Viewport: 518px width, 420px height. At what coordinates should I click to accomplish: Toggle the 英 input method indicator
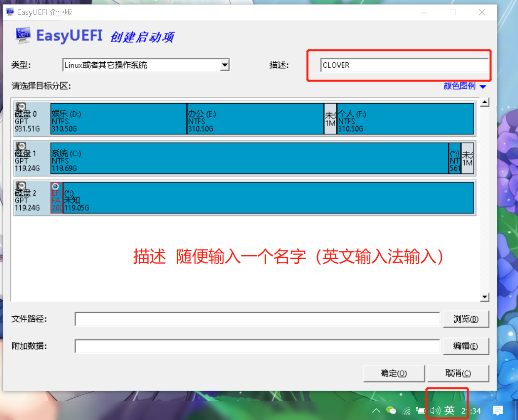coord(449,410)
